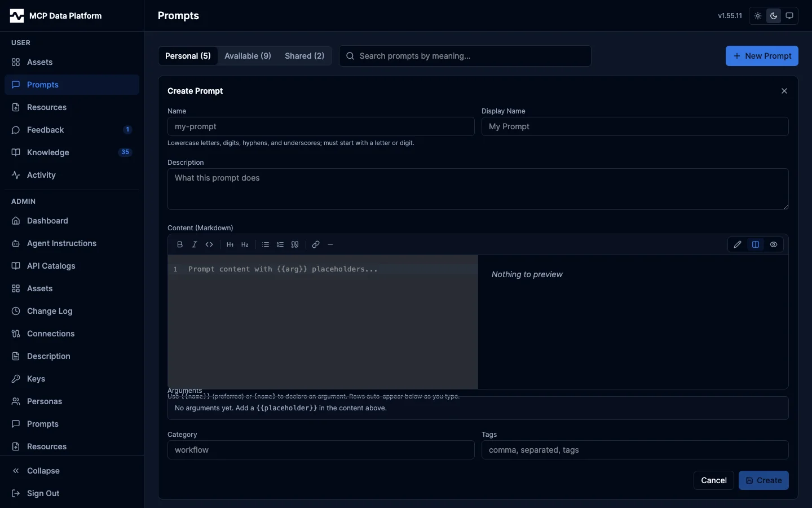812x508 pixels.
Task: Insert a bulleted list
Action: pos(266,244)
